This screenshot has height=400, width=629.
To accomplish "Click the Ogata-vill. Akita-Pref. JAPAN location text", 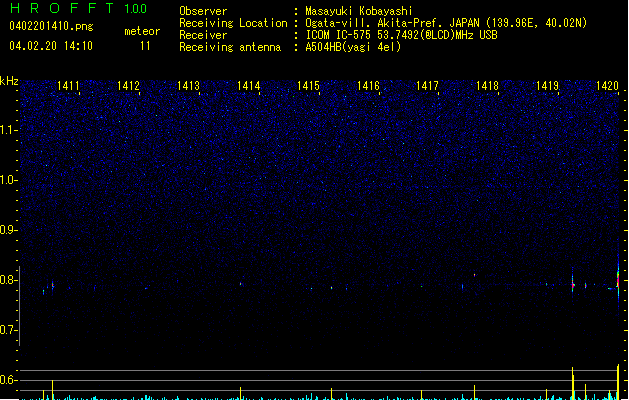I will pos(446,23).
